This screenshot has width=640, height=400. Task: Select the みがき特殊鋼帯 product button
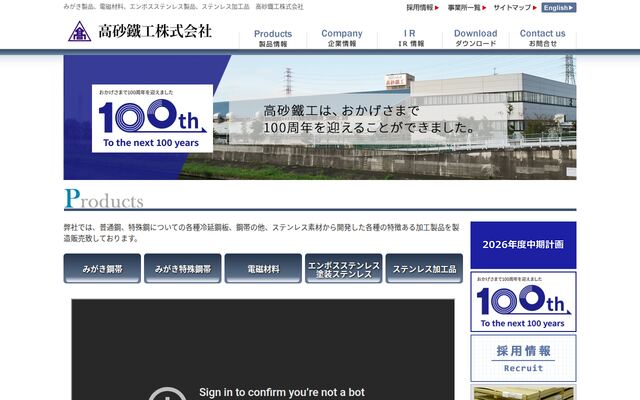pos(182,269)
